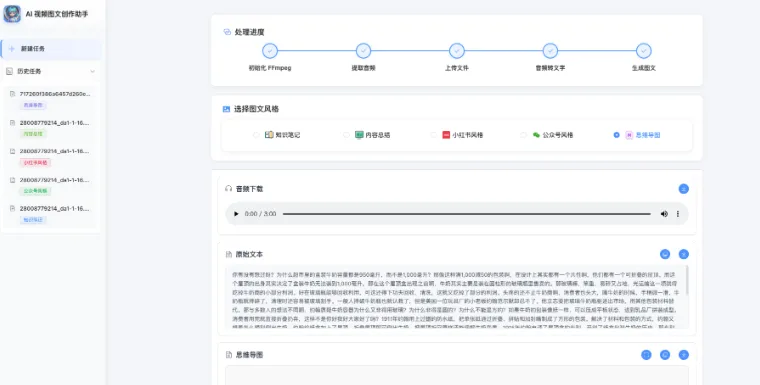Viewport: 760px width, 385px height.
Task: Click the 原始文本 box scrollbar
Action: [x=687, y=281]
